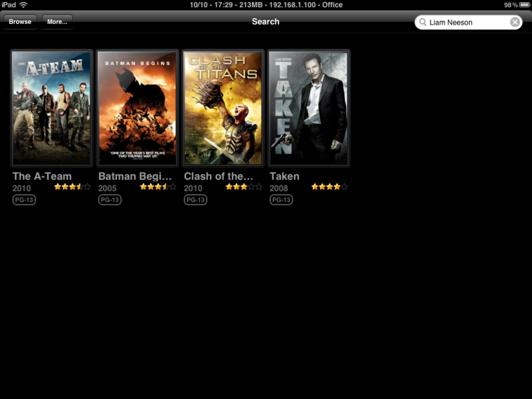Tap the status bar server info text
Screen dimensions: 532x399
[x=266, y=5]
